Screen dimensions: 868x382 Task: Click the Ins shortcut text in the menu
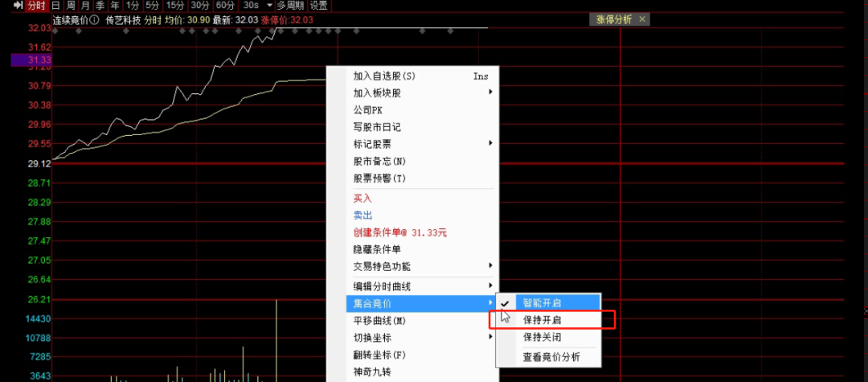coord(481,76)
